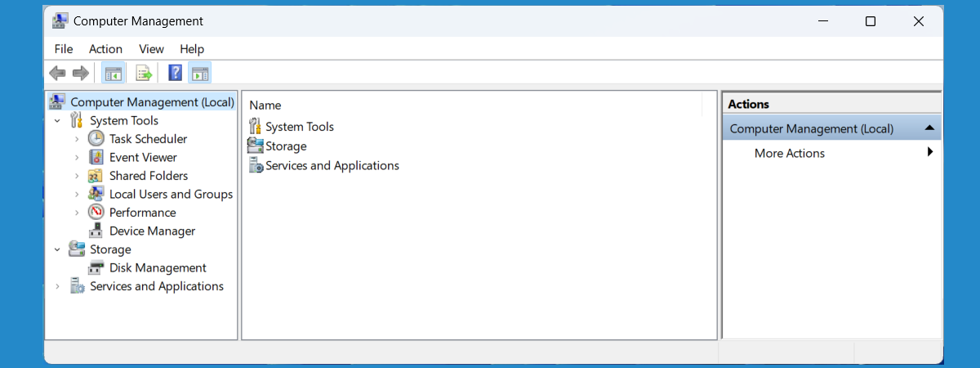Toggle Show/Hide Action Pane toolbar icon
This screenshot has height=368, width=980.
click(x=200, y=73)
